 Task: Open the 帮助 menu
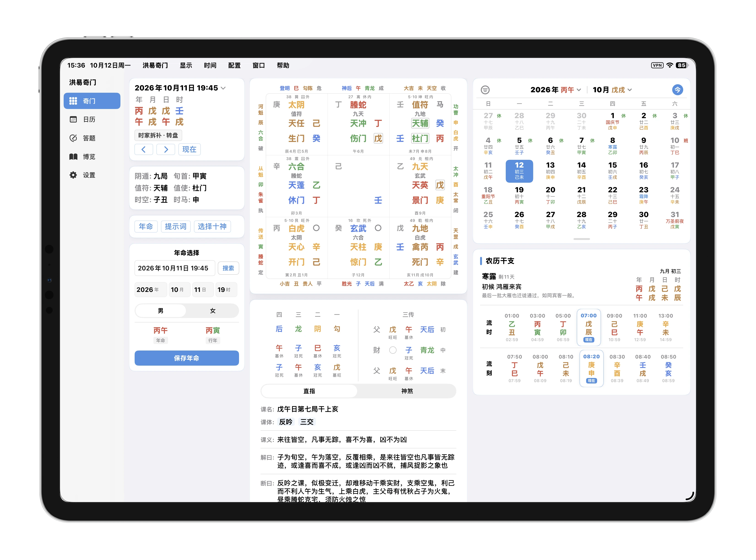point(283,65)
